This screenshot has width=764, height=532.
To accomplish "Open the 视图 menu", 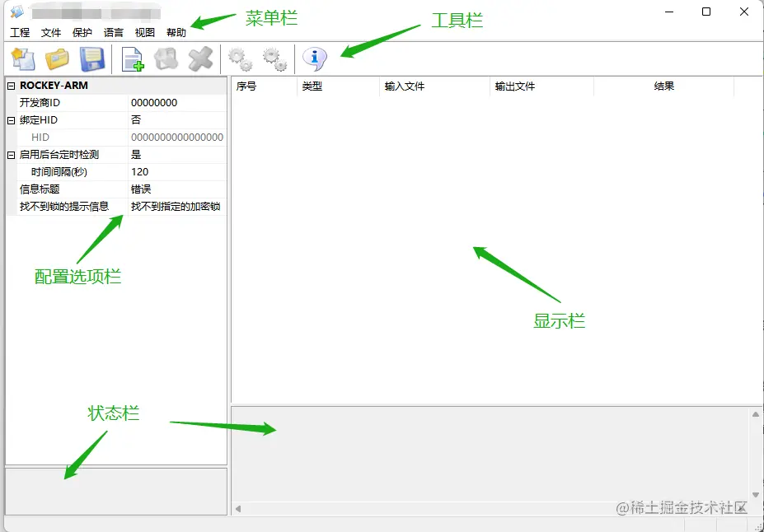I will (x=145, y=33).
